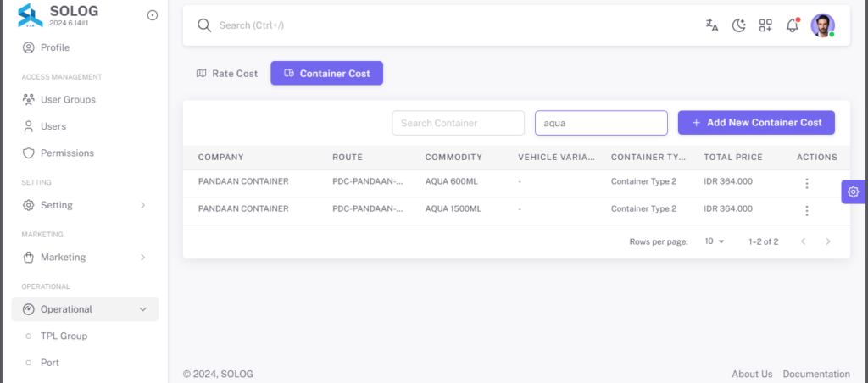Click the search magnifier icon
This screenshot has height=383, width=868.
pos(204,25)
